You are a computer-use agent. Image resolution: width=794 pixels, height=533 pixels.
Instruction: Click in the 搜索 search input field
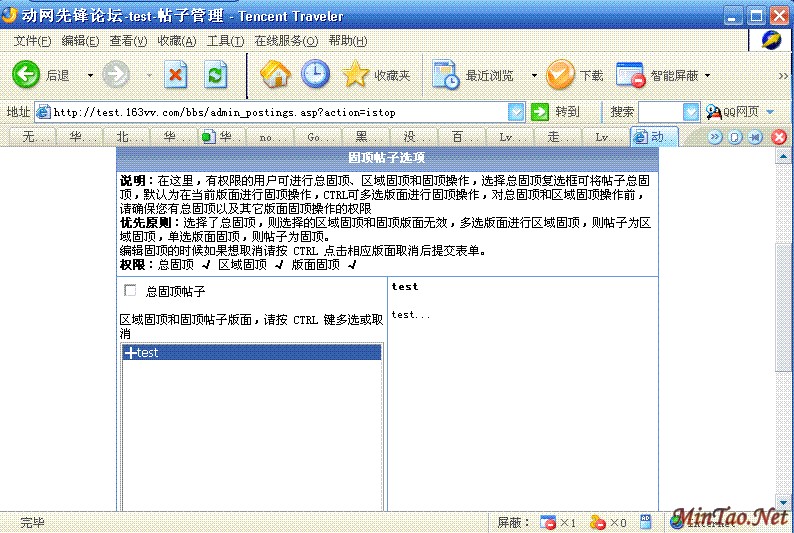tap(660, 112)
